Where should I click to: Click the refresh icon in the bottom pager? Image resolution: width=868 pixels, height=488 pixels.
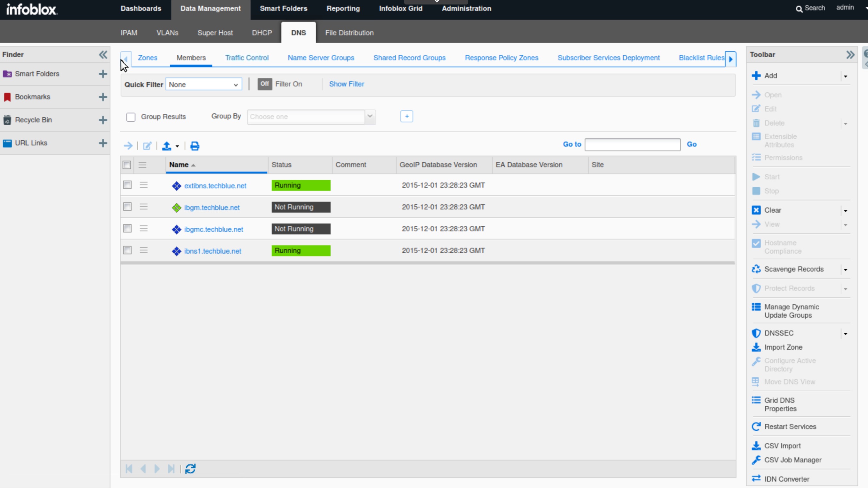[190, 469]
